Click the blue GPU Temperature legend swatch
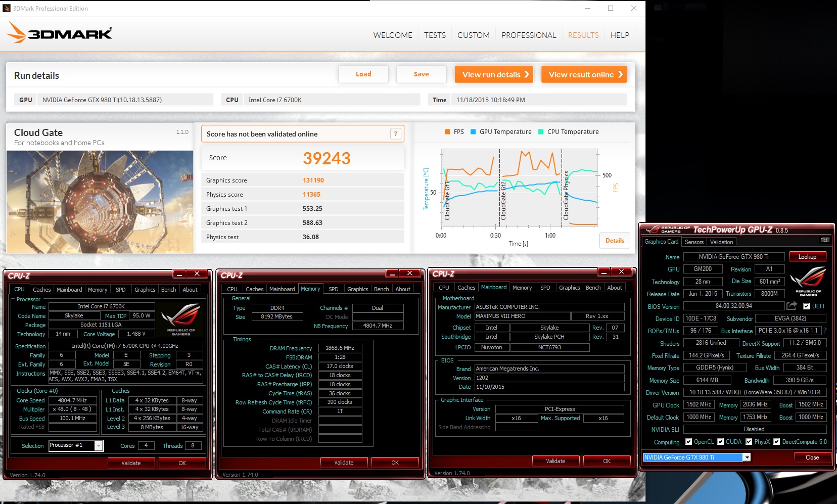This screenshot has height=504, width=837. 473,132
